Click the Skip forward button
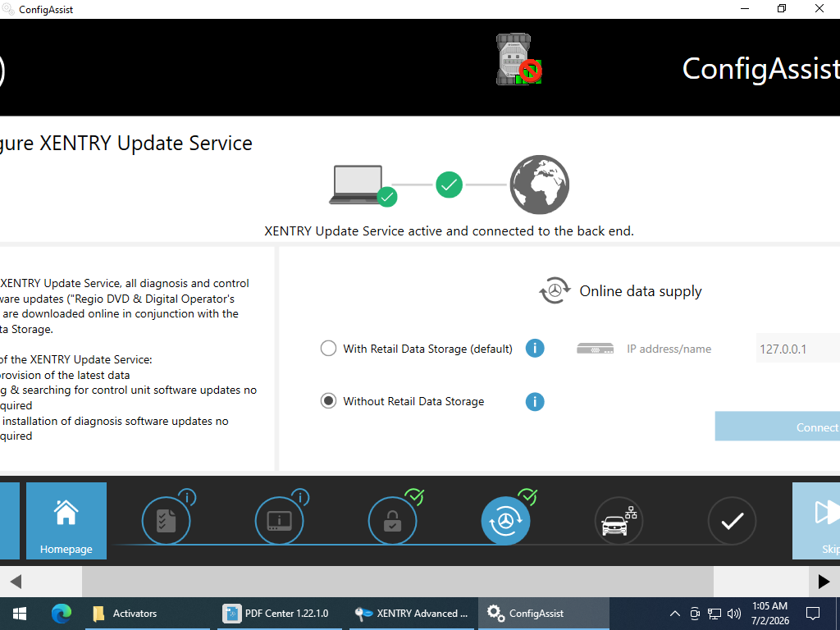 point(816,521)
